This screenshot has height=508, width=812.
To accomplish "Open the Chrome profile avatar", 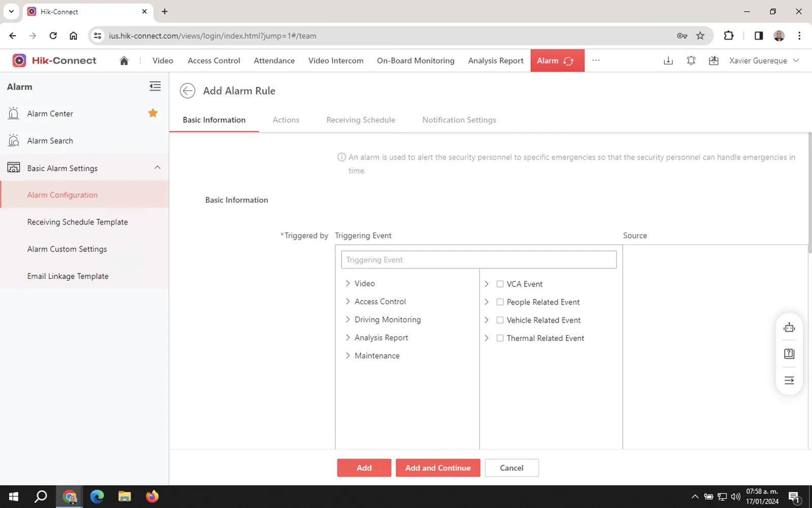I will [779, 36].
